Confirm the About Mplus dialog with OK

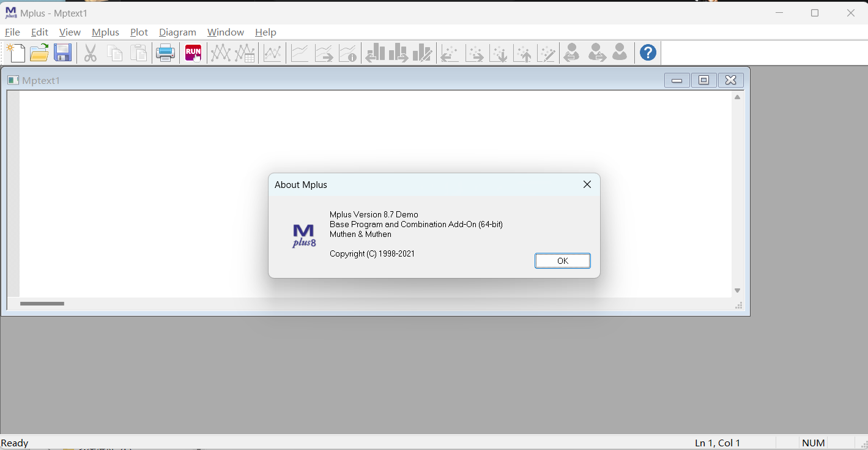pyautogui.click(x=563, y=261)
